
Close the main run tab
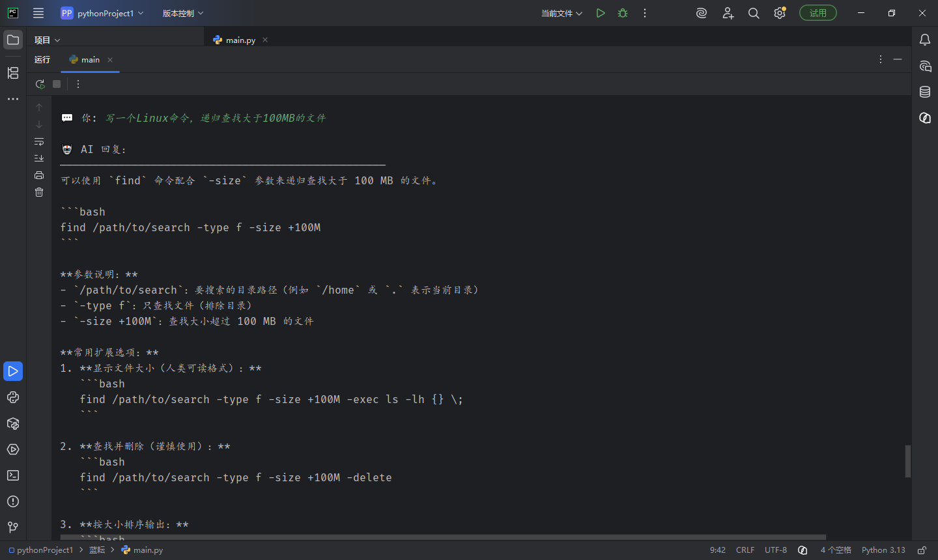(x=110, y=60)
